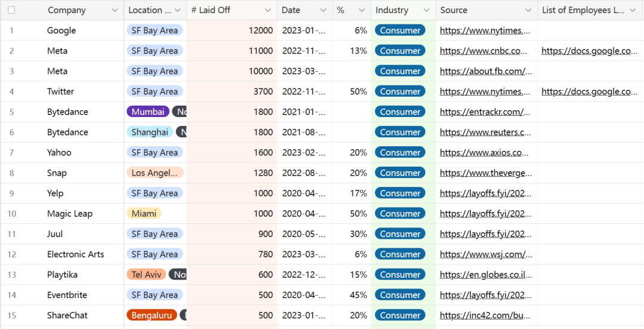Select the 1280 laid off cell
Image resolution: width=644 pixels, height=329 pixels.
coord(231,173)
